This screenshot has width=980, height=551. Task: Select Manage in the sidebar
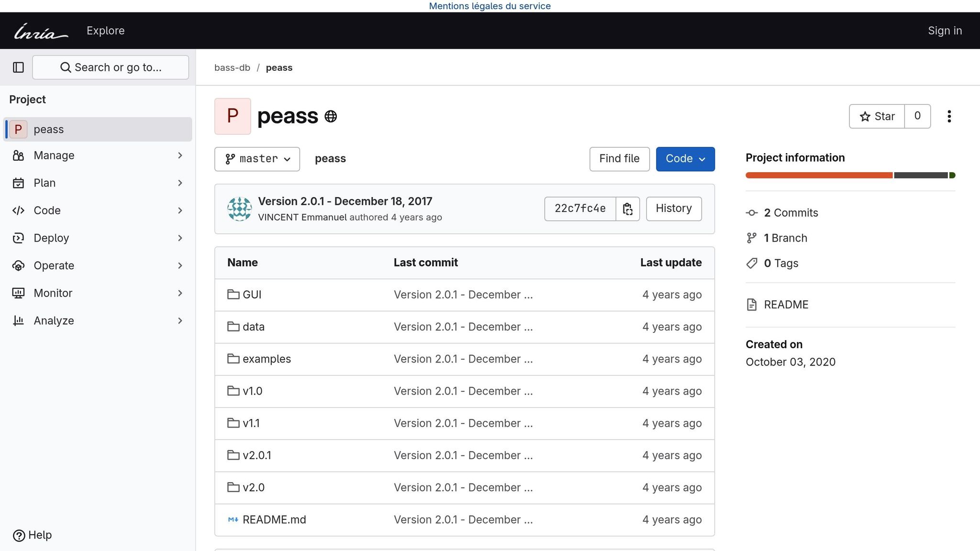tap(98, 155)
